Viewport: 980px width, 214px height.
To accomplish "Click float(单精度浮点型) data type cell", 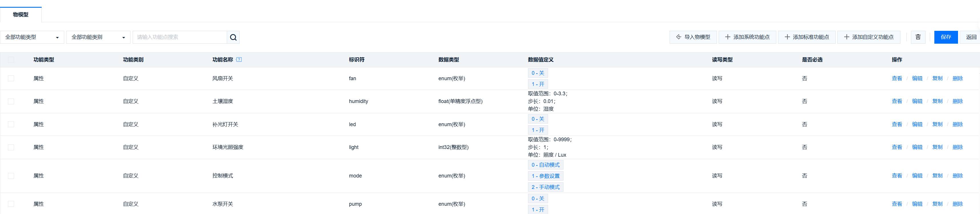I will click(x=460, y=101).
